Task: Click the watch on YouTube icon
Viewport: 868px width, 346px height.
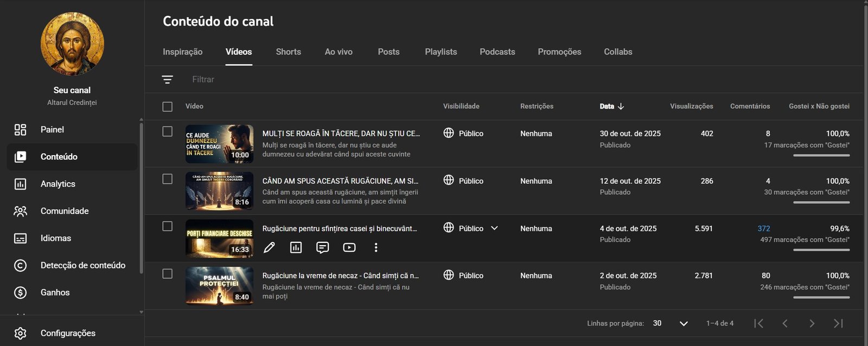Action: [x=349, y=248]
